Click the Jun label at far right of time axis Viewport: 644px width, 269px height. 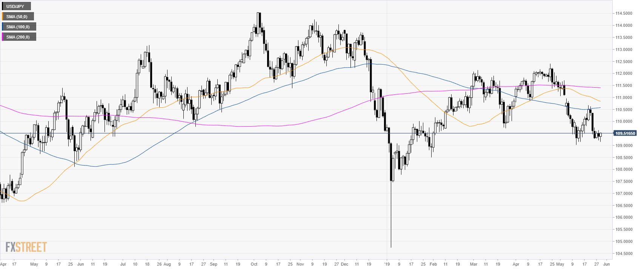[606, 264]
